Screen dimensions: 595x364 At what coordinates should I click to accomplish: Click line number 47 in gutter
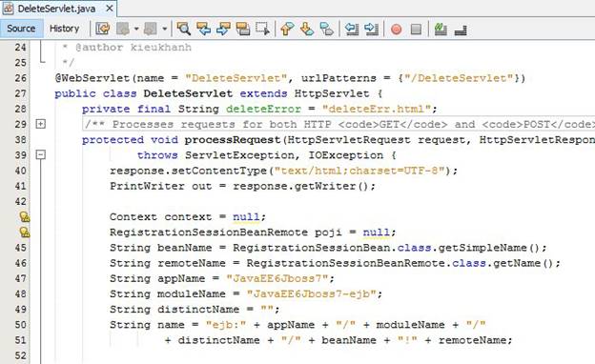point(20,278)
